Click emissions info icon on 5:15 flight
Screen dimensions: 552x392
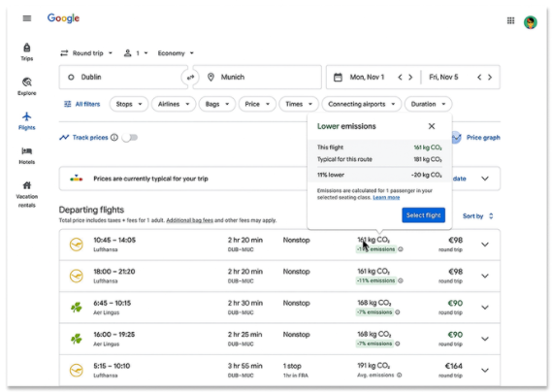(x=400, y=376)
